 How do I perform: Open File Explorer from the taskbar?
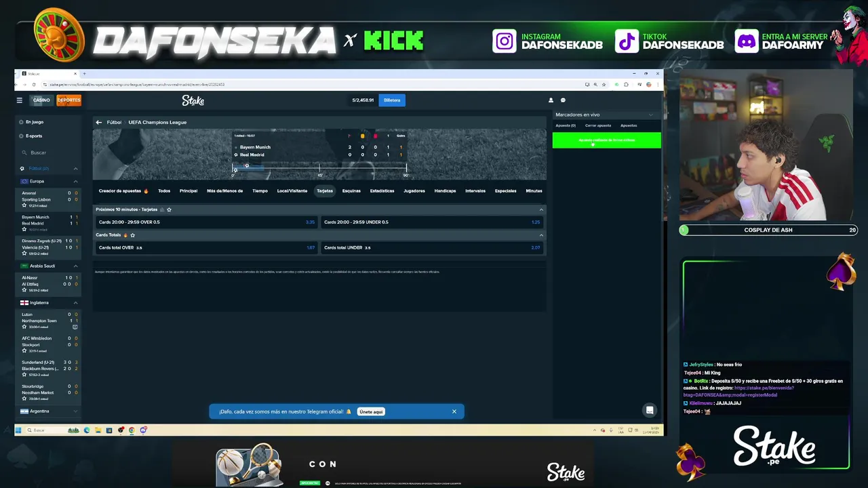[98, 430]
